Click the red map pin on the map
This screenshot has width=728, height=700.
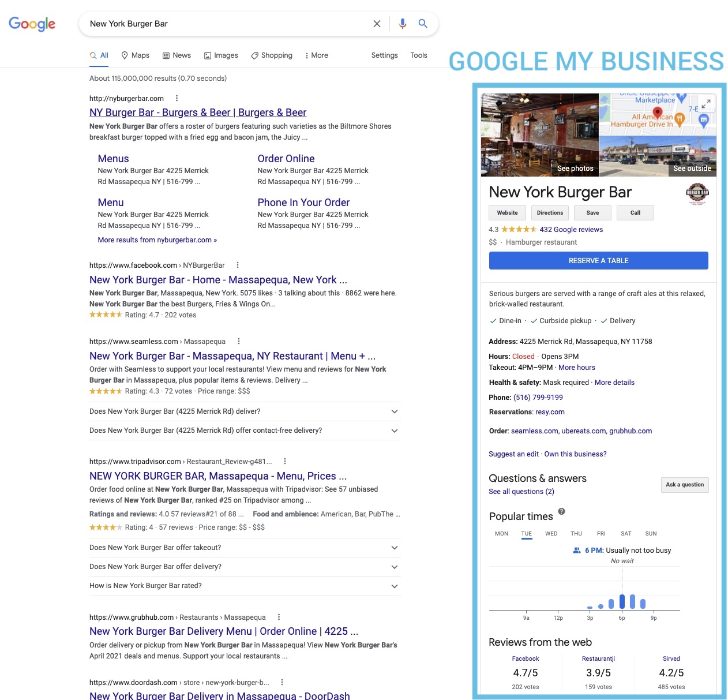[x=656, y=112]
